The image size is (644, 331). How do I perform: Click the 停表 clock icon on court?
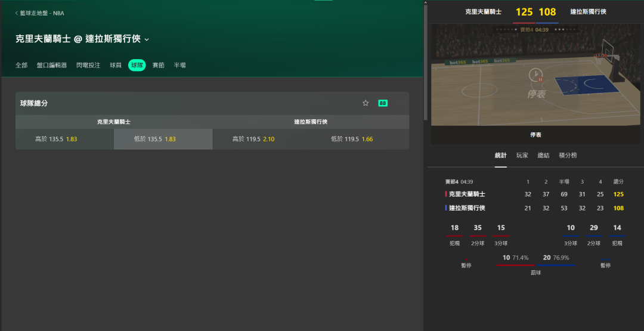(536, 76)
